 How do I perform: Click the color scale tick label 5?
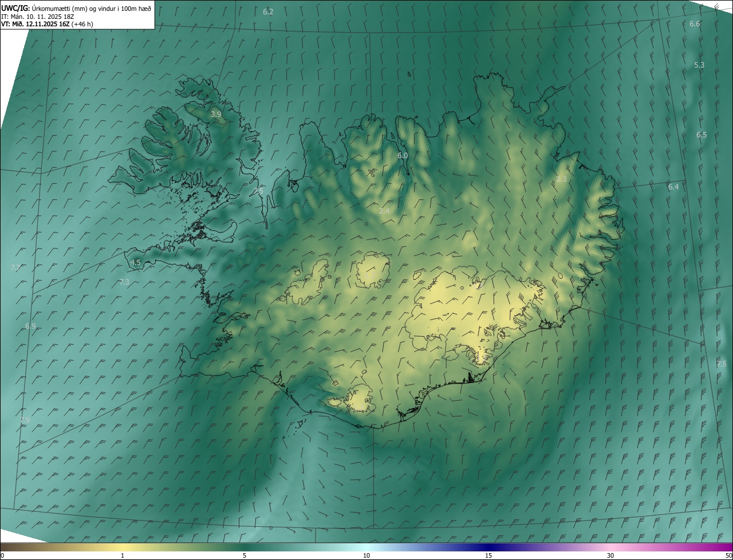coord(245,556)
